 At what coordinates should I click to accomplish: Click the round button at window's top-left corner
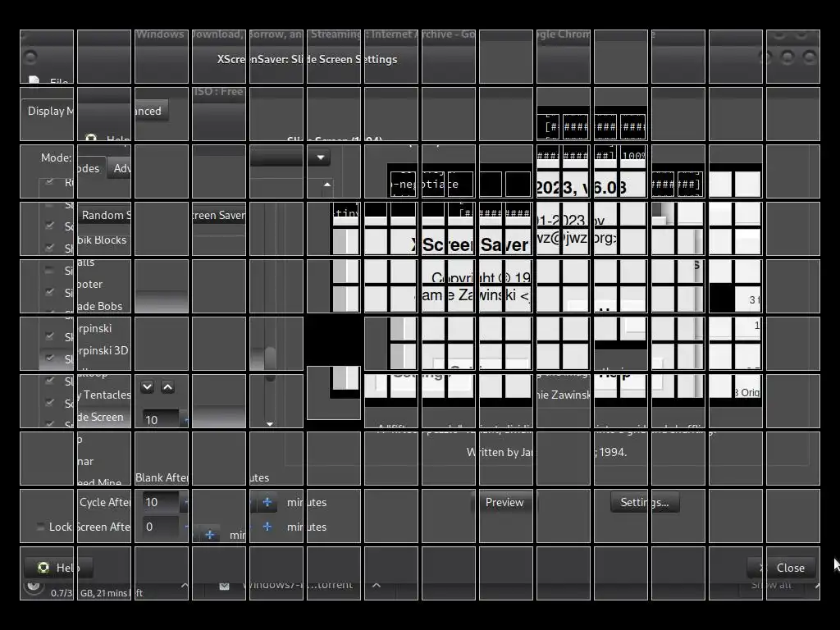(30, 57)
